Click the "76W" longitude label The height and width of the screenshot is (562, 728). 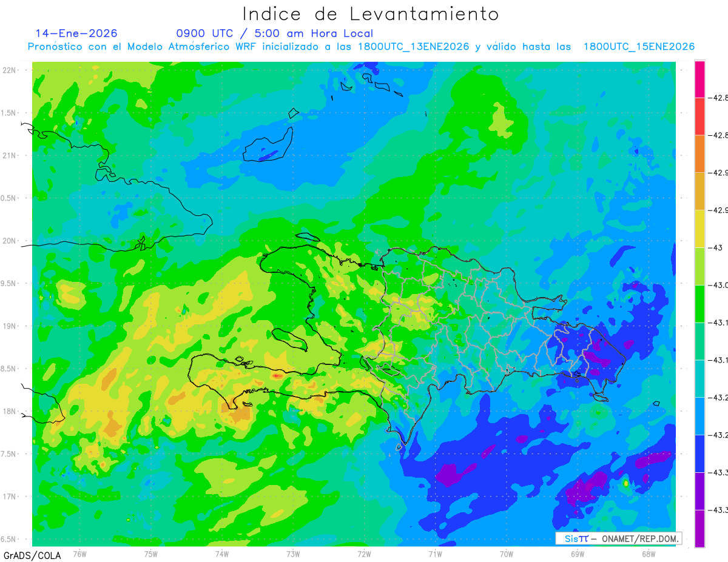click(79, 554)
